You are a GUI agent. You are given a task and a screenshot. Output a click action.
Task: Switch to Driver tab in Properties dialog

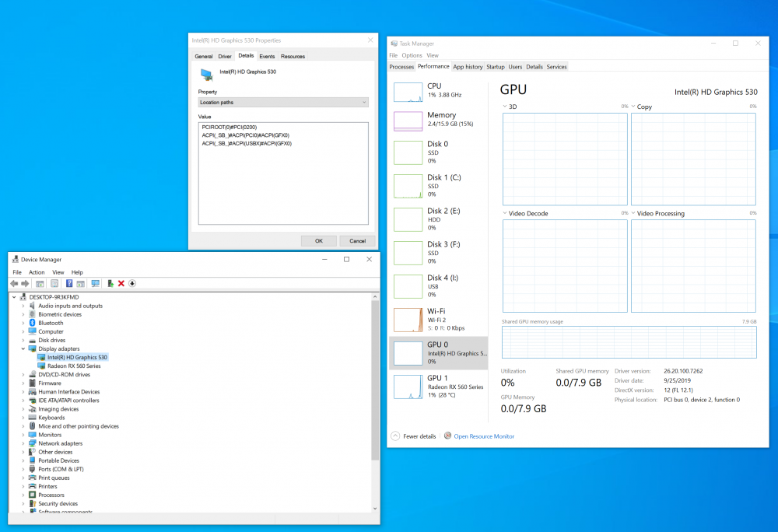[x=225, y=56]
